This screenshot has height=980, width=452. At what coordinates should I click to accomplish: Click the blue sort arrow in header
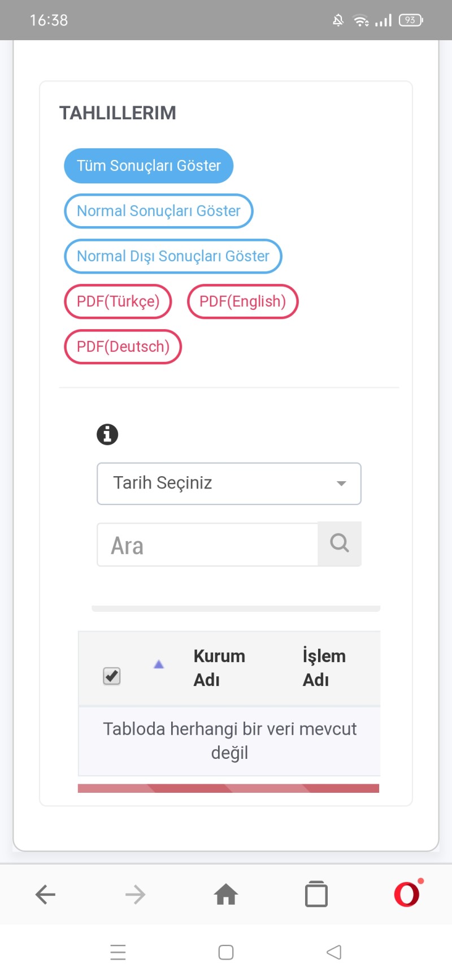pos(159,664)
